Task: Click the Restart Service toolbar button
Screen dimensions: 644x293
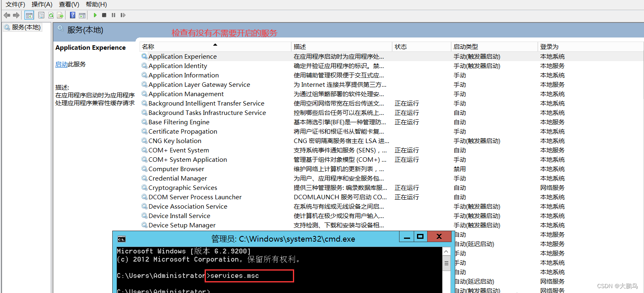Action: tap(123, 15)
